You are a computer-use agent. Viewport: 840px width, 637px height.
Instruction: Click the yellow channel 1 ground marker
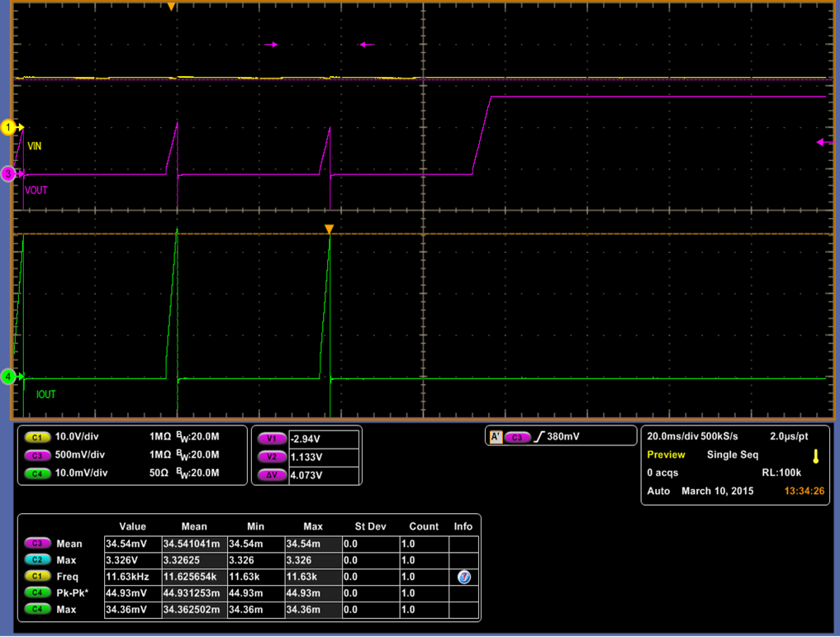tap(10, 127)
